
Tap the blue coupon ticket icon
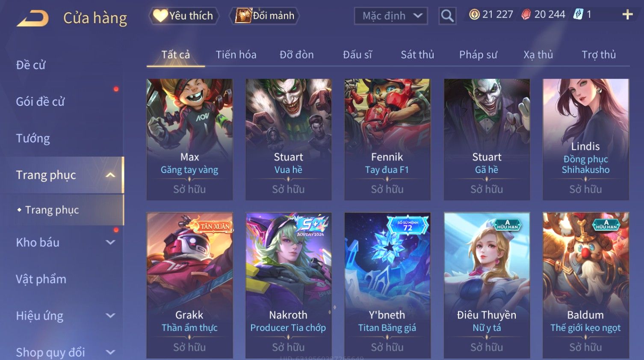(578, 15)
